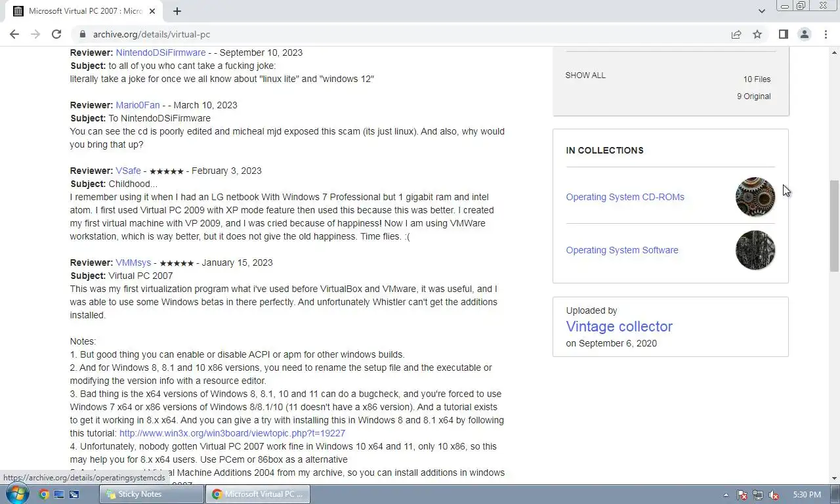Image resolution: width=840 pixels, height=504 pixels.
Task: Click the scrollbar down arrow
Action: point(834,478)
